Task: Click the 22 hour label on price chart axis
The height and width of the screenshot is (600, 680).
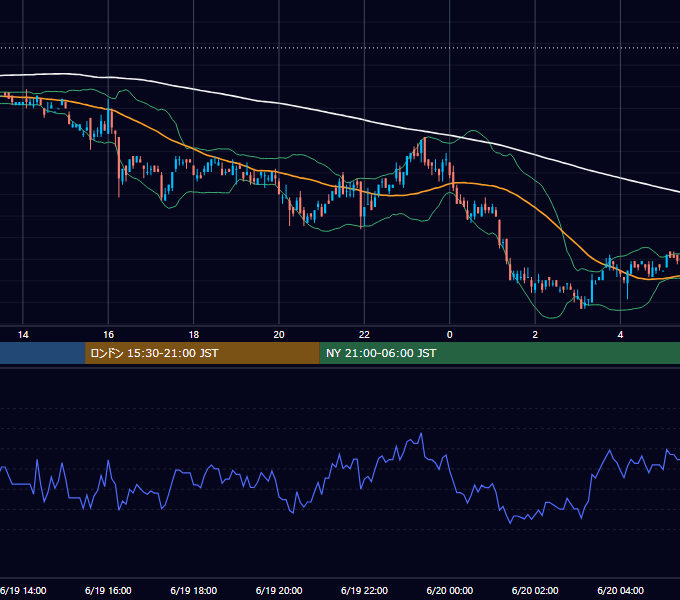Action: coord(364,335)
